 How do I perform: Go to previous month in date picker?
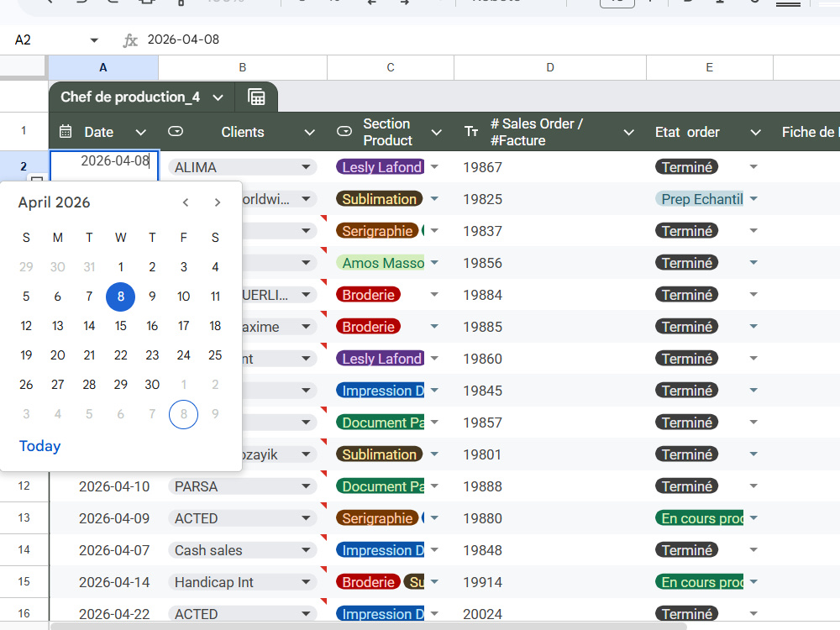[186, 202]
